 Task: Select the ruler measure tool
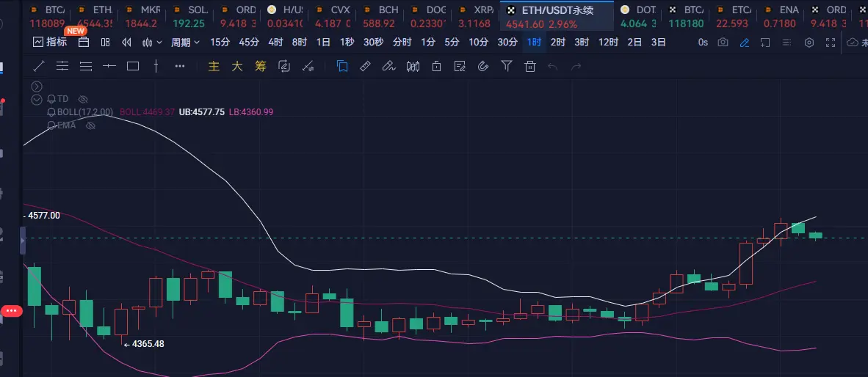tap(366, 66)
